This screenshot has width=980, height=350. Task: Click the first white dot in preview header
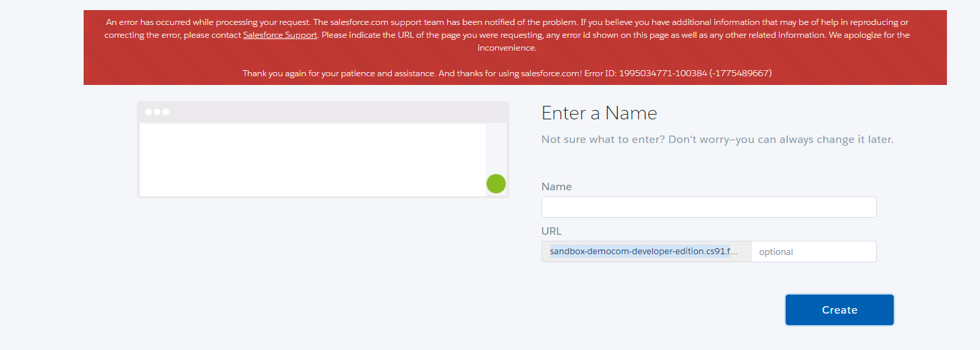click(149, 112)
